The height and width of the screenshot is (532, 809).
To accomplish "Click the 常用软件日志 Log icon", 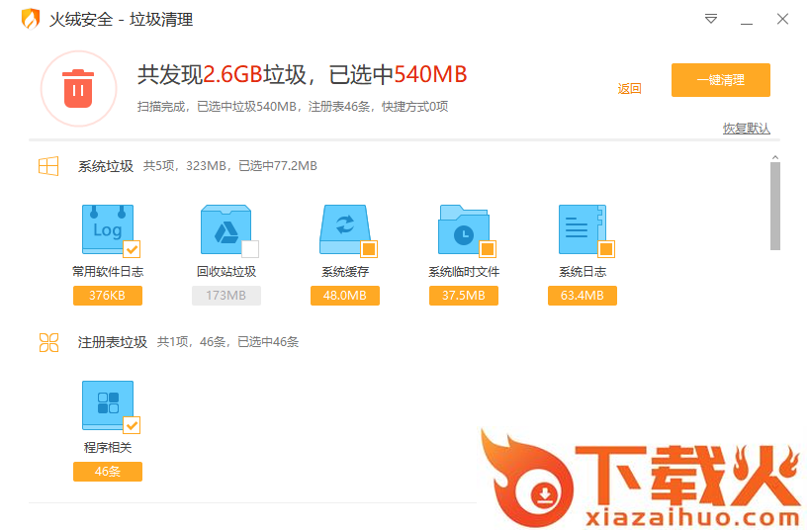I will pyautogui.click(x=105, y=229).
